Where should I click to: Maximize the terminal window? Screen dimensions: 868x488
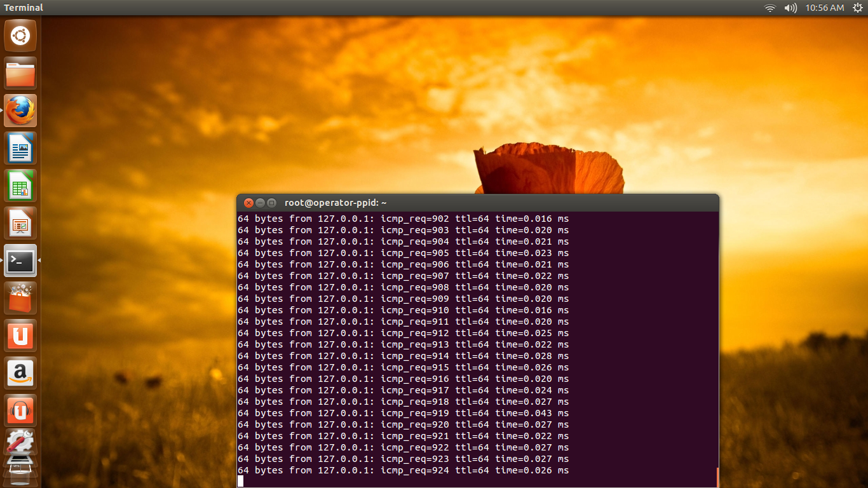coord(272,203)
